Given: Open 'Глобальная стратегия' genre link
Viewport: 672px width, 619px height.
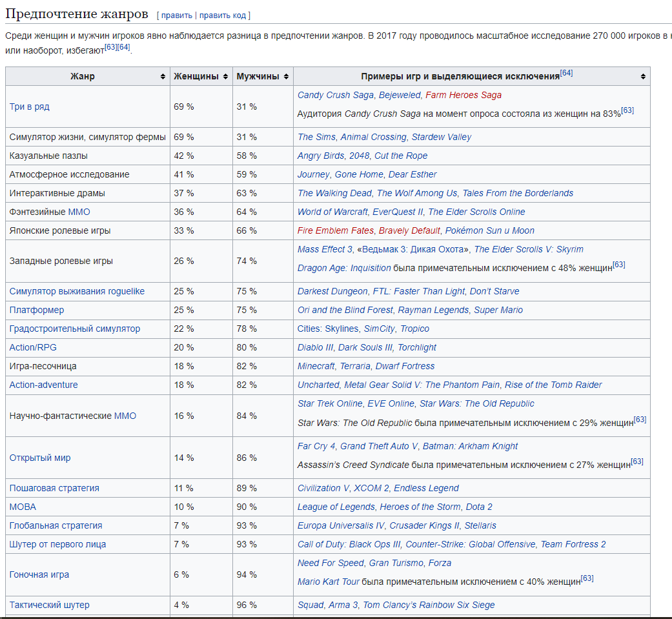Looking at the screenshot, I should (x=56, y=525).
